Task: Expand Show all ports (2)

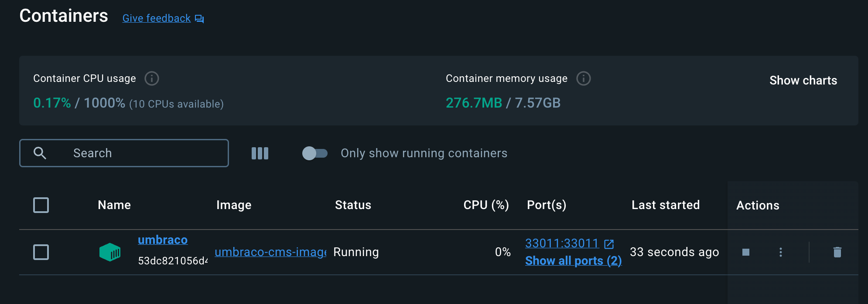Action: point(573,261)
